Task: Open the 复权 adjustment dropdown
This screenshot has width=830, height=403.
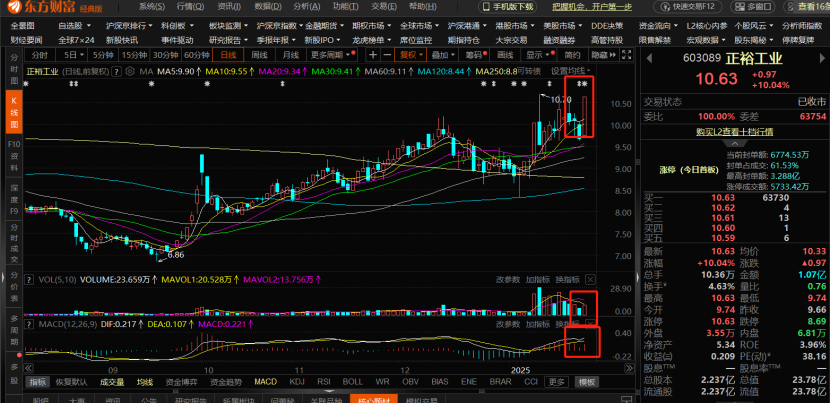Action: [x=411, y=55]
